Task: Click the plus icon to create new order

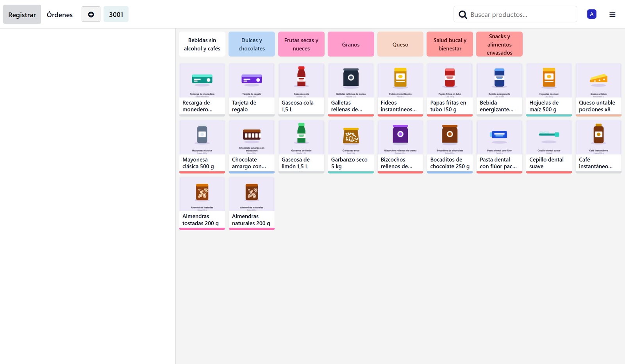Action: click(x=91, y=14)
